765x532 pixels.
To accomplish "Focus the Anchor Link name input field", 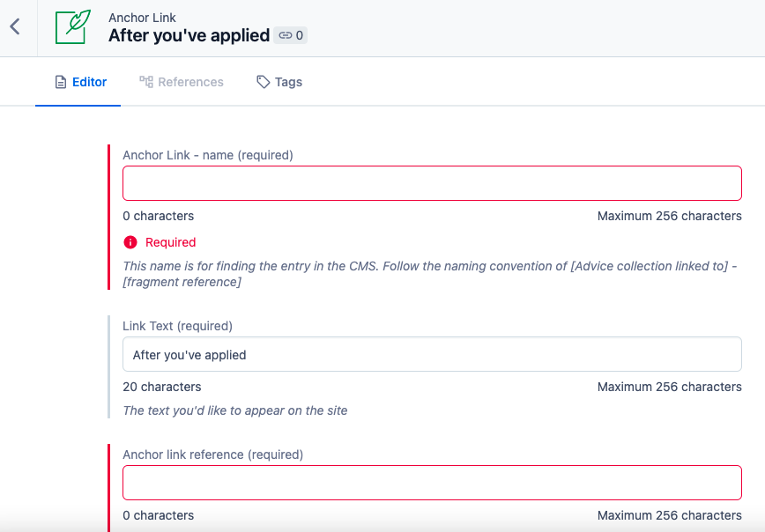I will click(x=432, y=183).
